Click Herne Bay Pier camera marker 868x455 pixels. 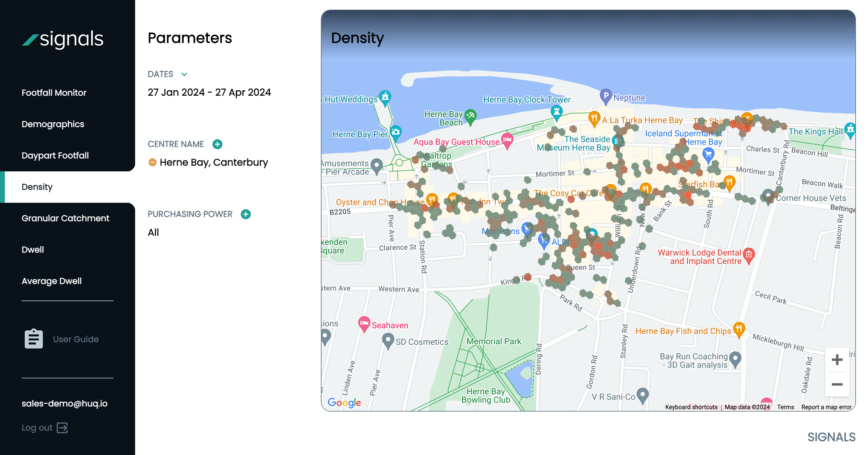(396, 132)
